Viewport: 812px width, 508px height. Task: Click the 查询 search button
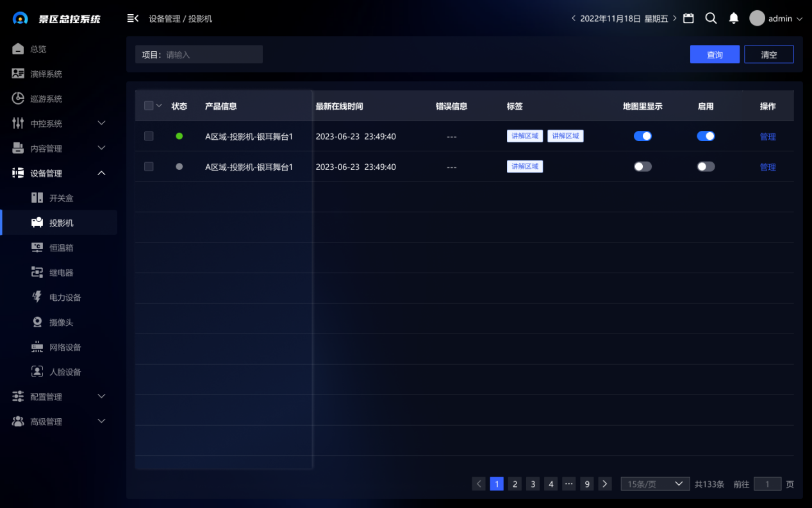715,55
